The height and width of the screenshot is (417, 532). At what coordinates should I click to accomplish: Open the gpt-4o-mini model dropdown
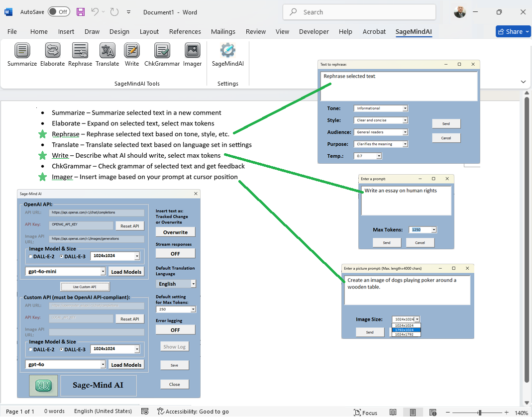tap(103, 272)
